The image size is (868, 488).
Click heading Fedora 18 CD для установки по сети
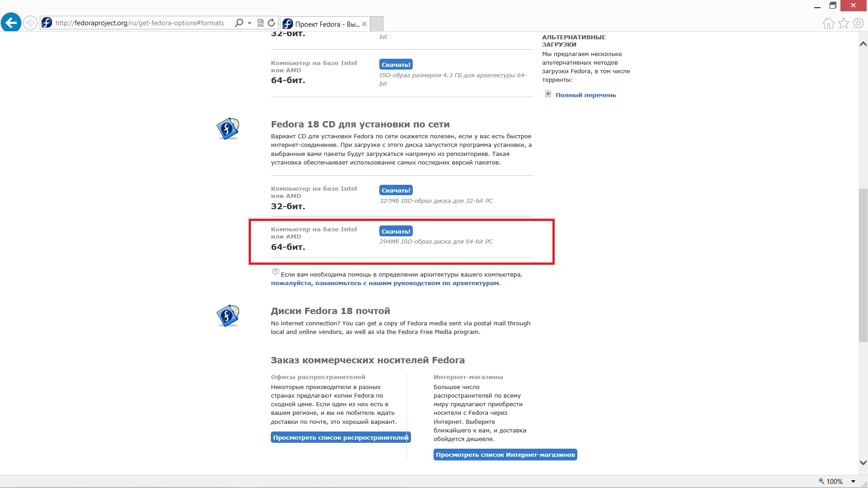click(360, 124)
